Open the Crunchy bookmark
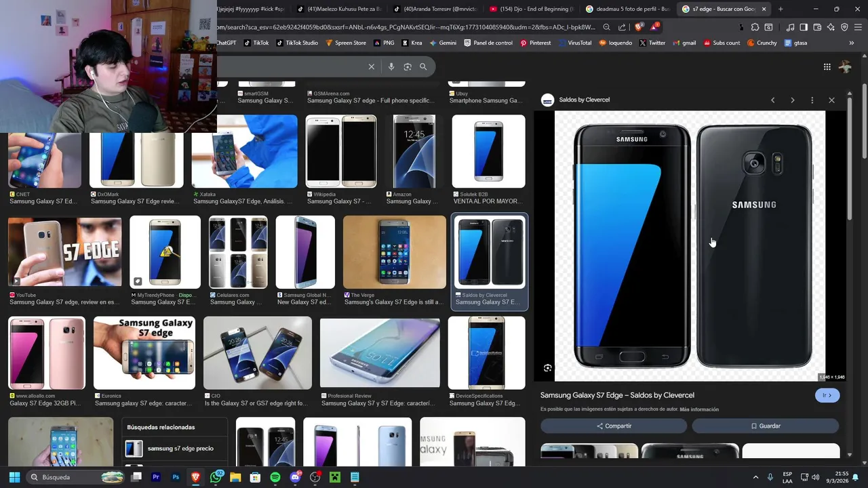 (x=762, y=43)
